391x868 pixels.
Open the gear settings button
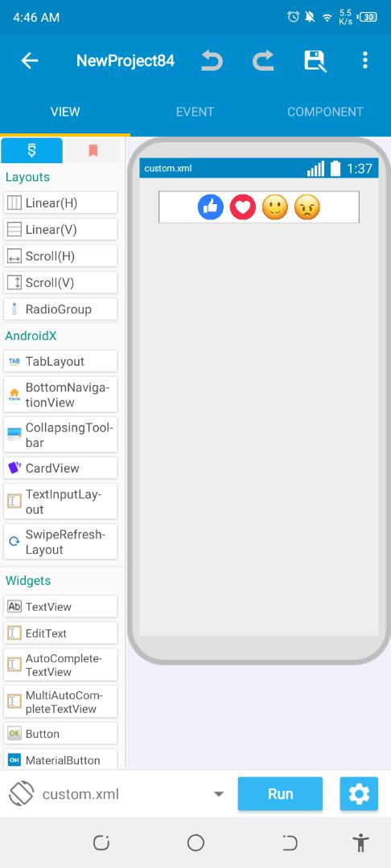[359, 794]
